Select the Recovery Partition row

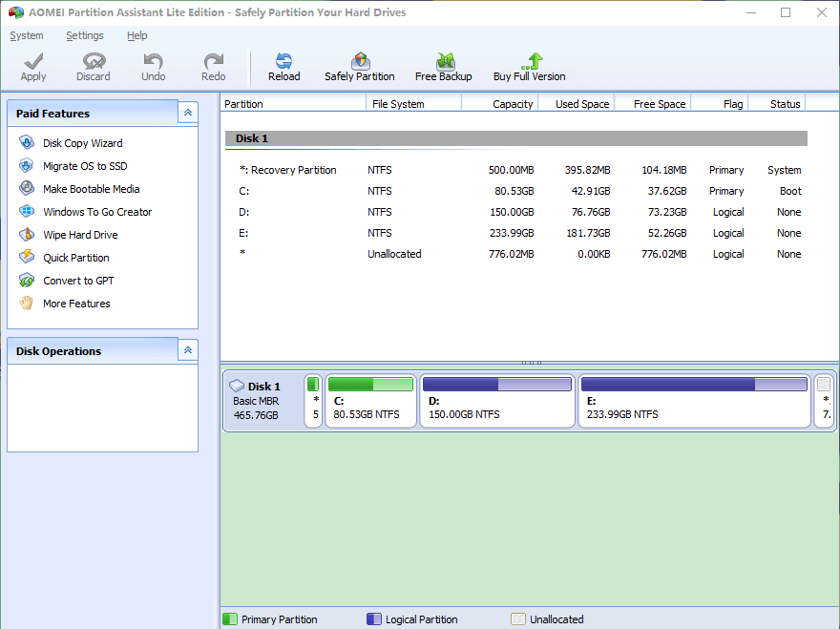click(x=515, y=170)
